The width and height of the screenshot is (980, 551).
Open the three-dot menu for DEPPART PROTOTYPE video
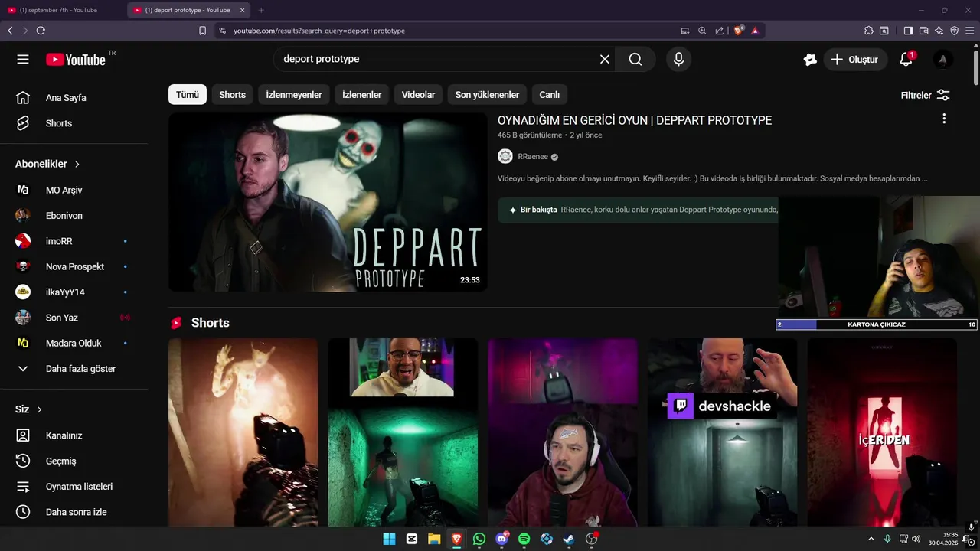tap(944, 119)
